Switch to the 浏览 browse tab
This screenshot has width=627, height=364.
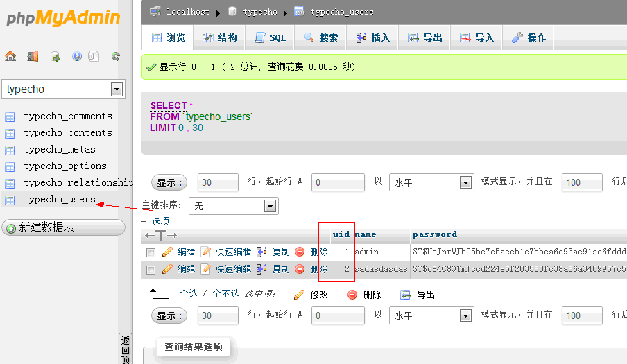168,37
